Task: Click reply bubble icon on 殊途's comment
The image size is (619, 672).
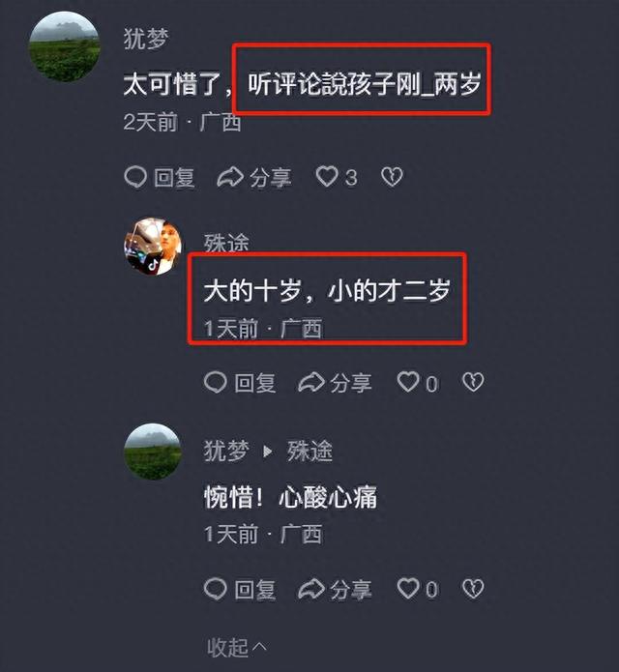Action: coord(216,382)
